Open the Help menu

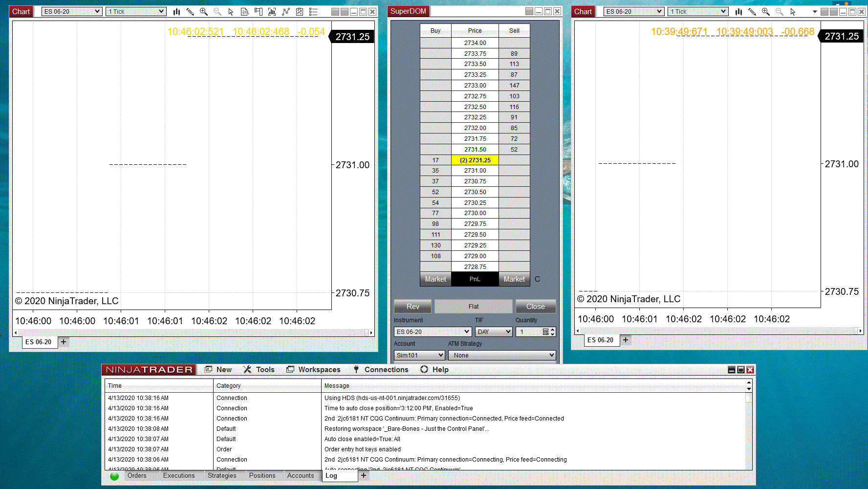tap(434, 370)
